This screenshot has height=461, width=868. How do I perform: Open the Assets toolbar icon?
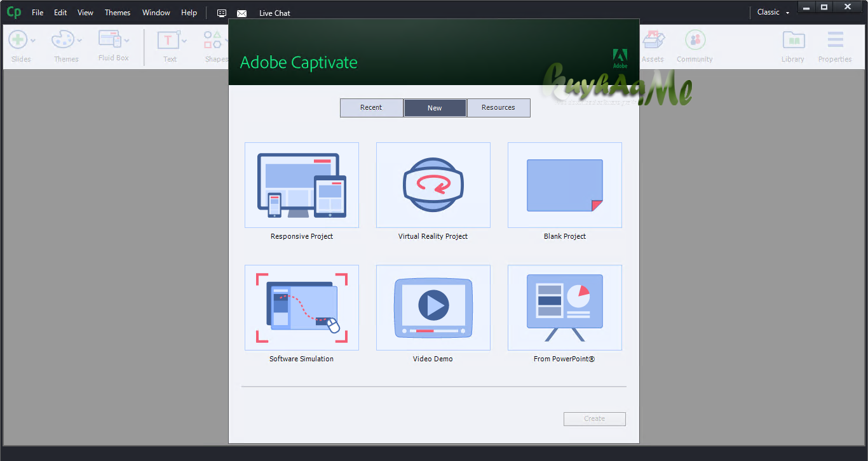(x=653, y=40)
